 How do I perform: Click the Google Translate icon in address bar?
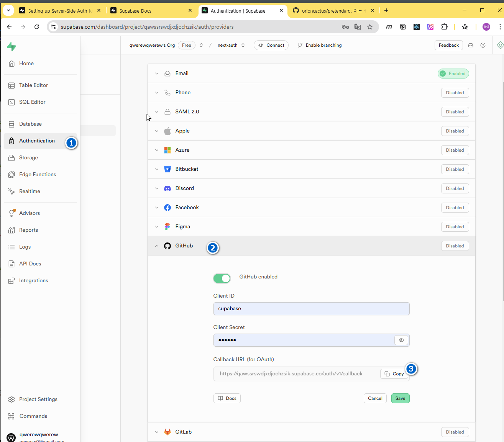(x=358, y=27)
